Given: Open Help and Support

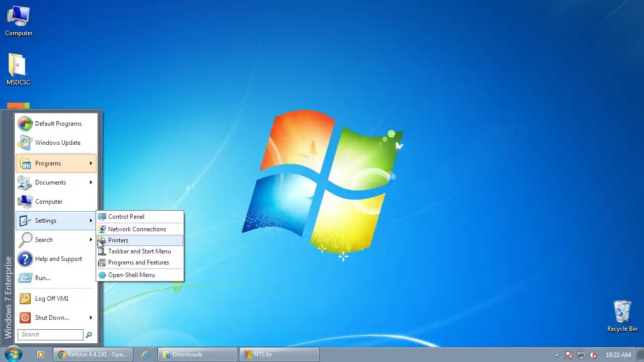Looking at the screenshot, I should coord(56,259).
